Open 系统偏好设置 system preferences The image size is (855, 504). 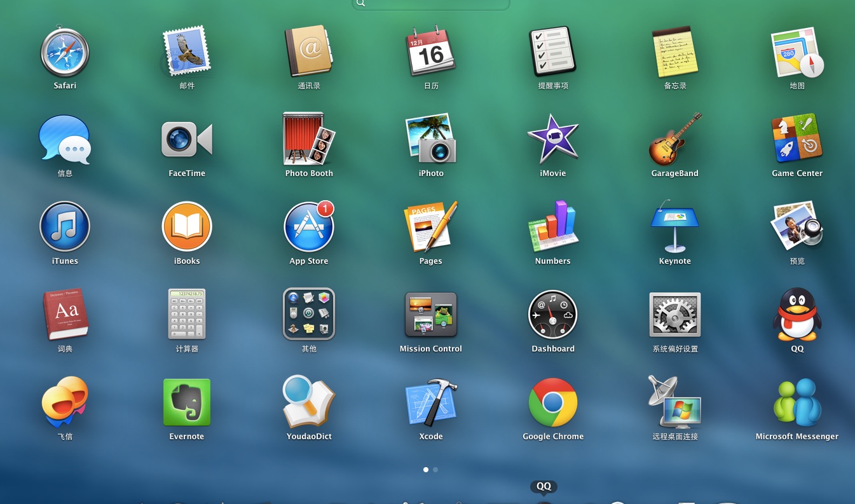tap(675, 315)
